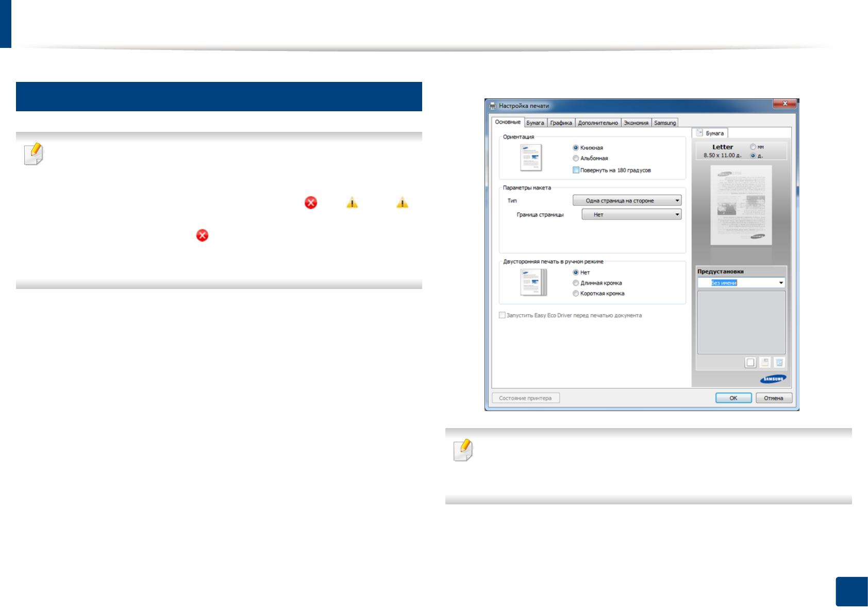
Task: Open the Экономия tab
Action: coord(636,123)
